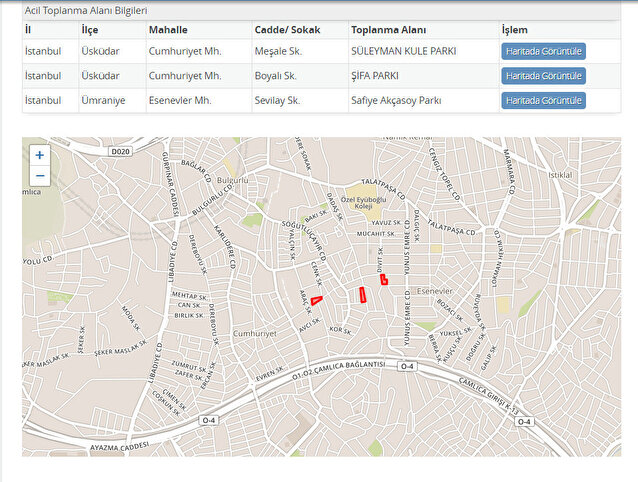The image size is (638, 482).
Task: Click the red marker beside Divit Sk.
Action: [383, 279]
